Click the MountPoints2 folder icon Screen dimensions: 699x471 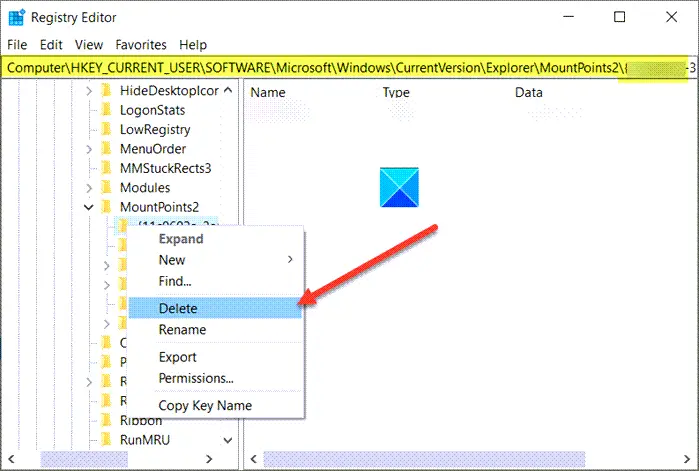(107, 207)
